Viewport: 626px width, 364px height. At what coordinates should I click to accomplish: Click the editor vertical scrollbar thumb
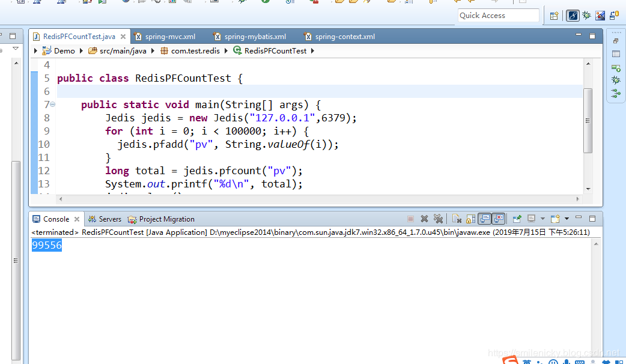[588, 121]
